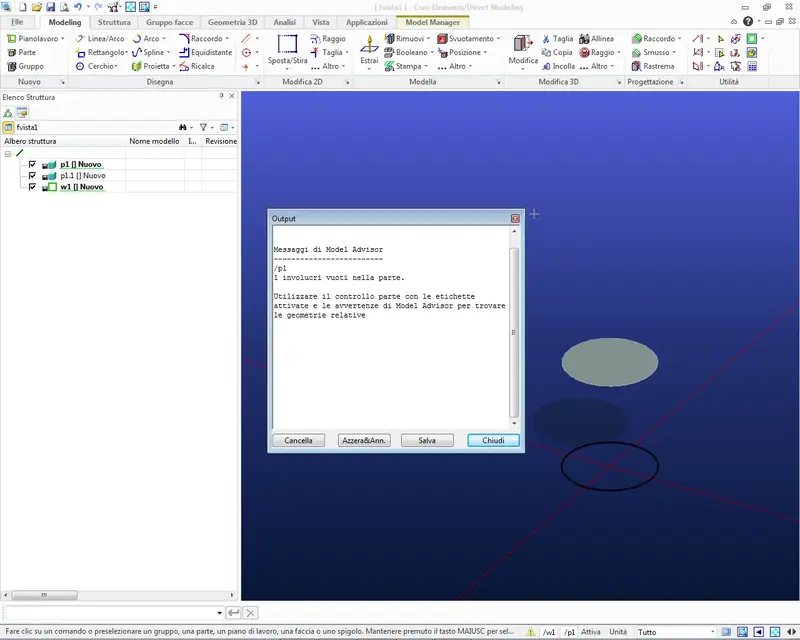Open the Rimuovi dropdown arrow
Screen dimensions: 800x640
point(428,38)
